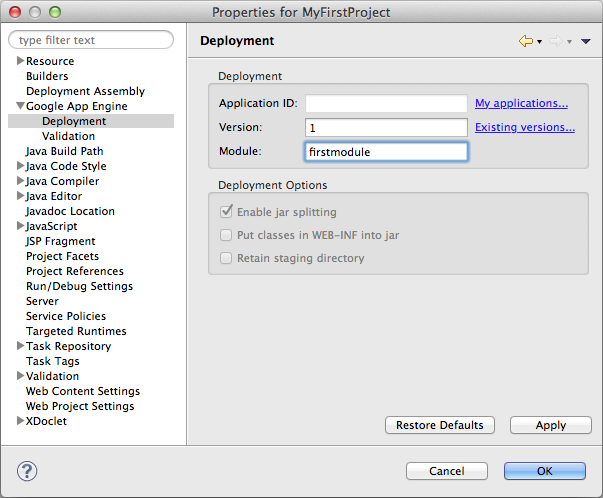Expand the XDoclet tree node
The width and height of the screenshot is (603, 498).
tap(20, 421)
